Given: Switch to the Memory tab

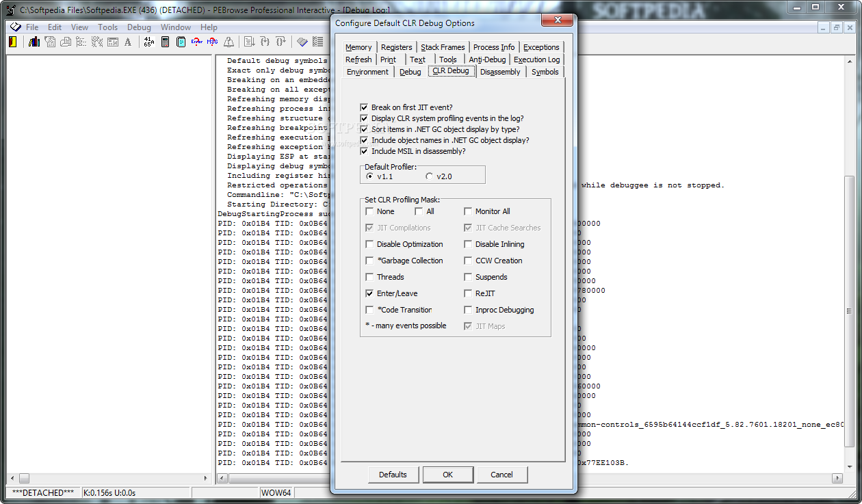Looking at the screenshot, I should (x=358, y=47).
